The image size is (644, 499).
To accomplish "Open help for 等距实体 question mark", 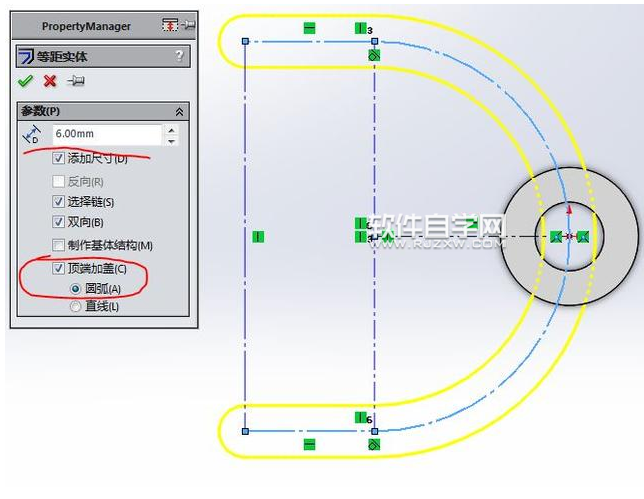I will pos(179,57).
